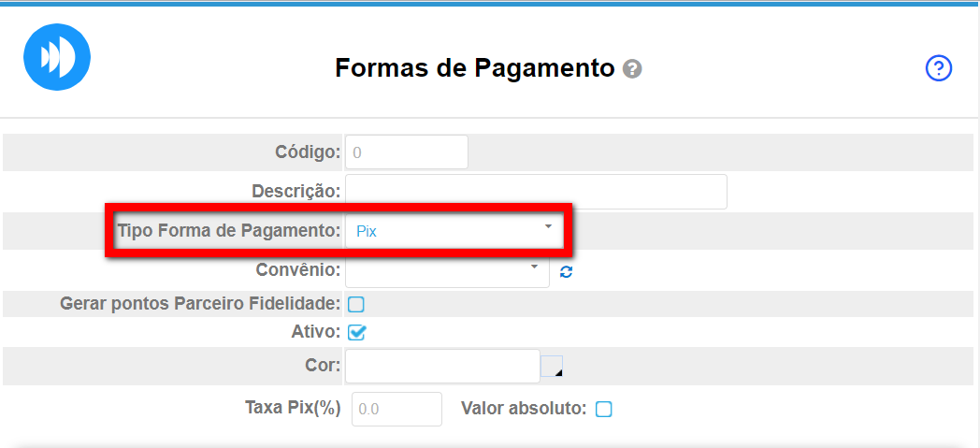This screenshot has width=980, height=448.
Task: Click the Cor text field
Action: click(442, 366)
